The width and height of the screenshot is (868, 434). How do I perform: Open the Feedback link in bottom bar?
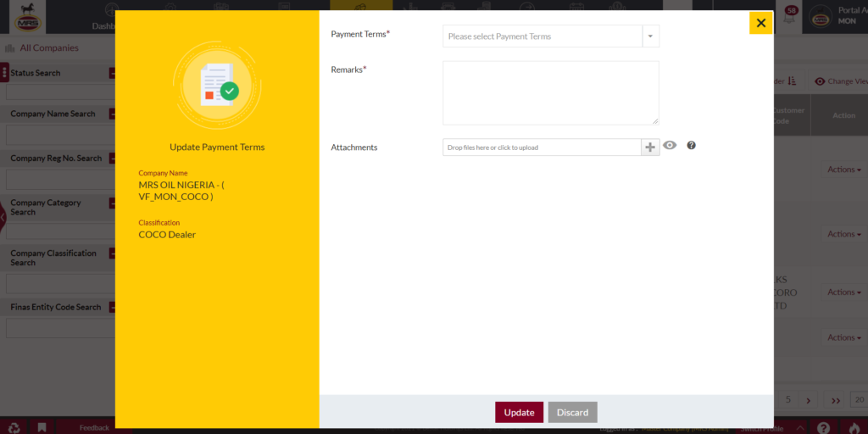[94, 428]
